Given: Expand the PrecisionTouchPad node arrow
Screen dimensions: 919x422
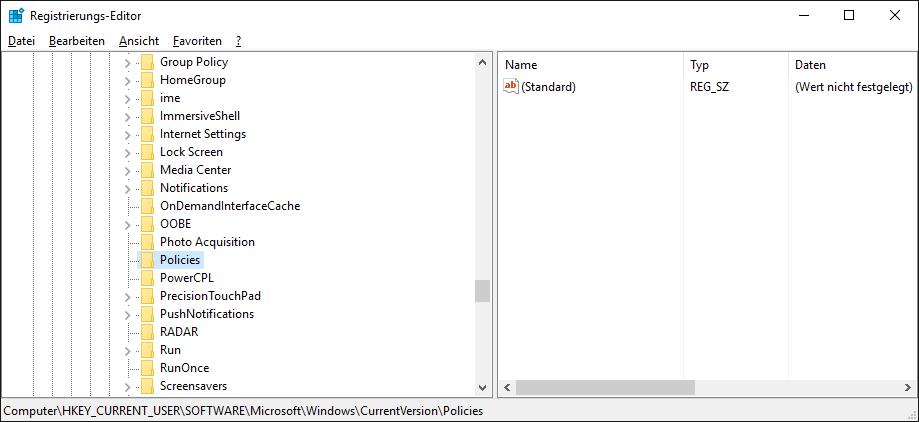Looking at the screenshot, I should (x=128, y=296).
